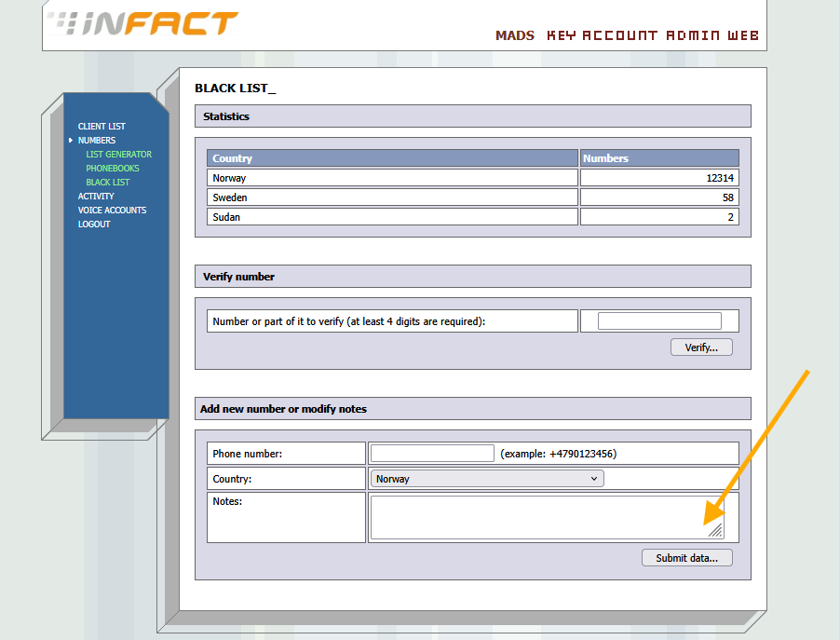The height and width of the screenshot is (640, 840).
Task: Click the Country dropdown chevron arrow
Action: [593, 479]
